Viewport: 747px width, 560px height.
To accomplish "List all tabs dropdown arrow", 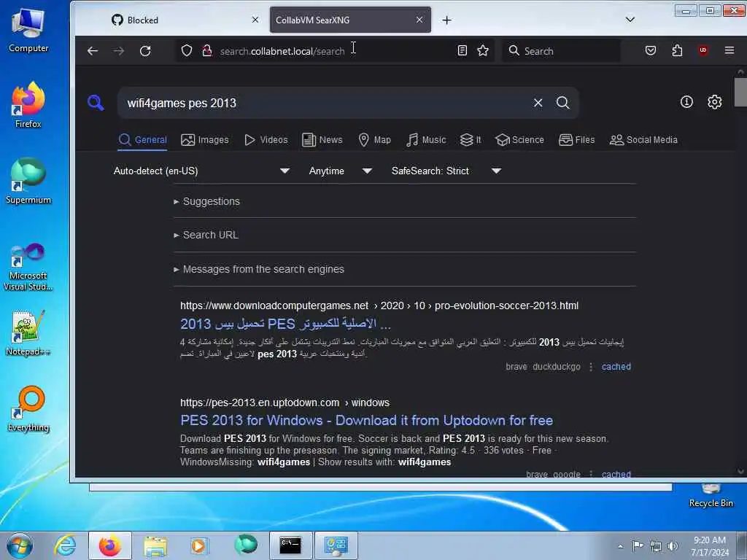I will coord(630,20).
